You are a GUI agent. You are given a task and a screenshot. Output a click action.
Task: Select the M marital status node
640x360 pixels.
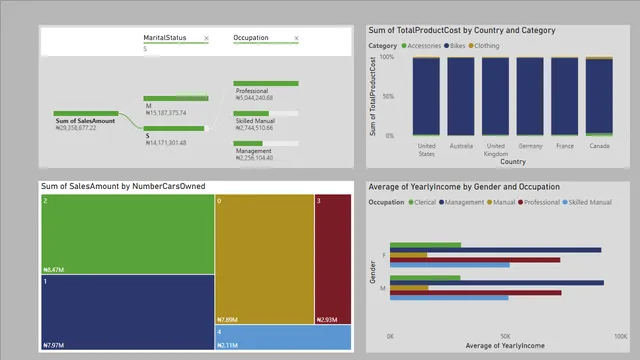coord(176,98)
